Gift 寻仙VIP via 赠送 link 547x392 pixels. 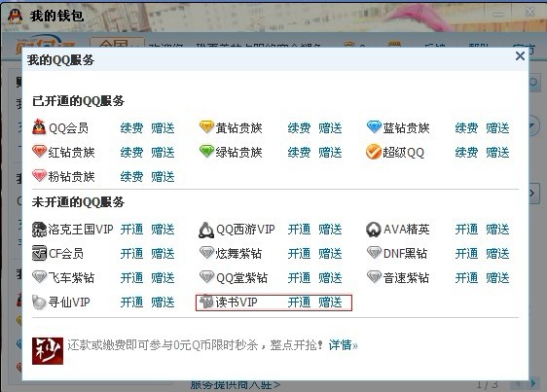coord(163,303)
